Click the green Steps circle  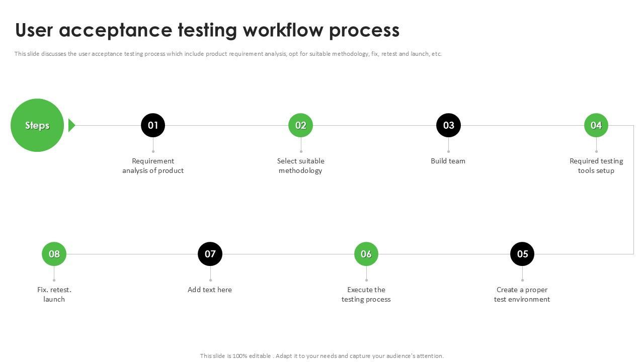point(37,125)
